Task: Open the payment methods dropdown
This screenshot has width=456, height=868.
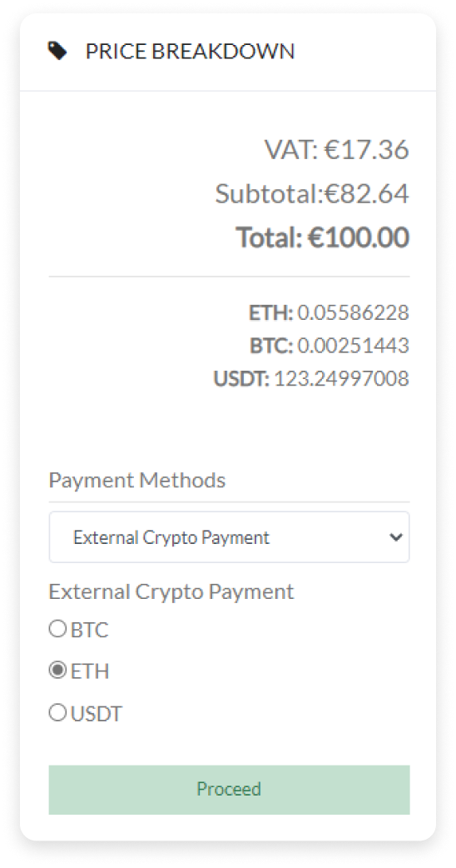Action: [x=229, y=537]
